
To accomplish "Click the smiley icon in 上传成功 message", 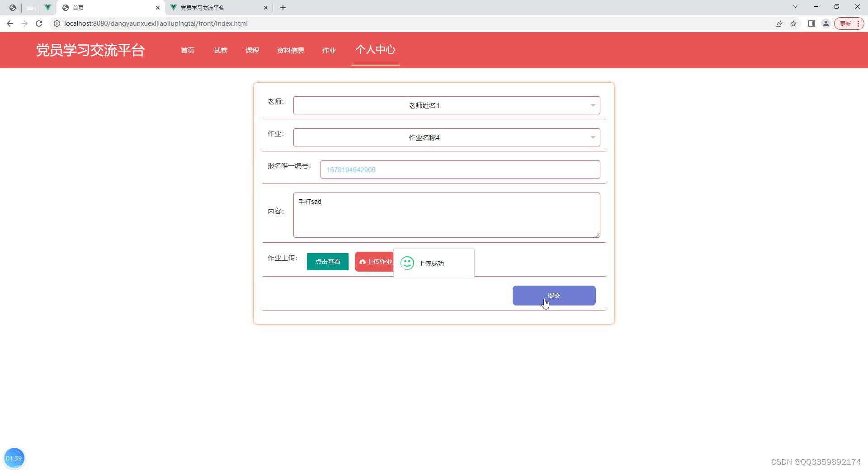I will pos(407,263).
